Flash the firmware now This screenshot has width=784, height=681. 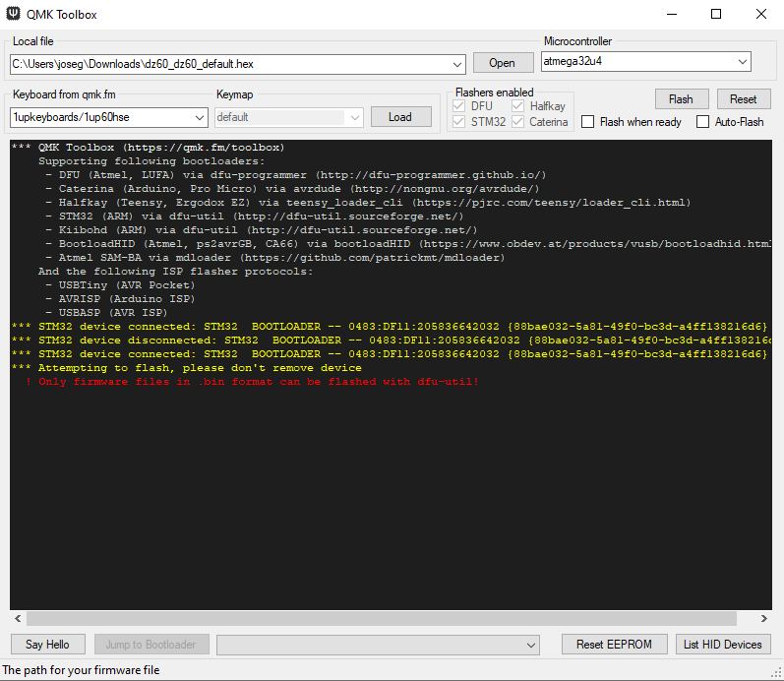682,99
